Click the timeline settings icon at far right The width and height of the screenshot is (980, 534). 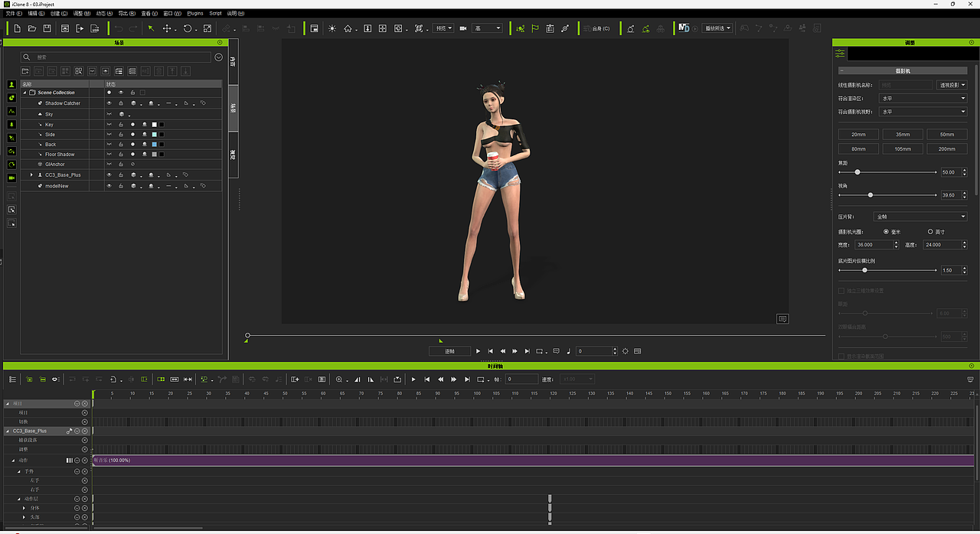point(971,379)
